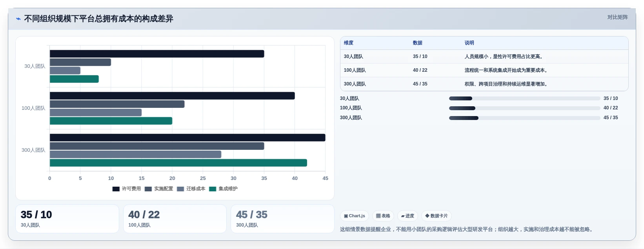
Task: Open the 35 / 10 stat card
Action: pyautogui.click(x=67, y=219)
